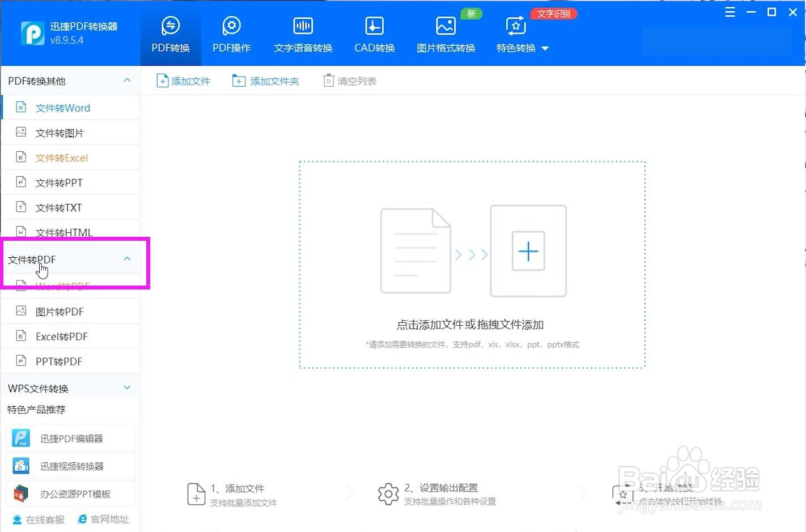Select Excel转PDF in sidebar
This screenshot has height=532, width=806.
tap(71, 337)
